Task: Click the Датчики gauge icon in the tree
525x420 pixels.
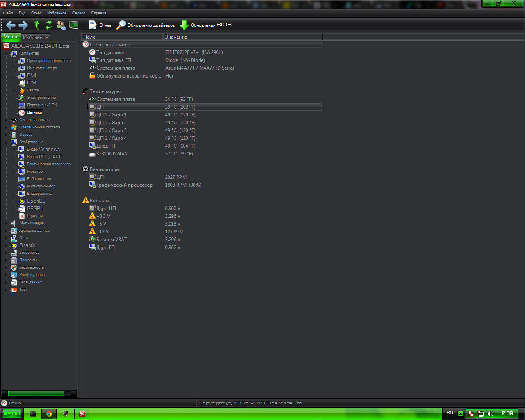Action: point(22,112)
